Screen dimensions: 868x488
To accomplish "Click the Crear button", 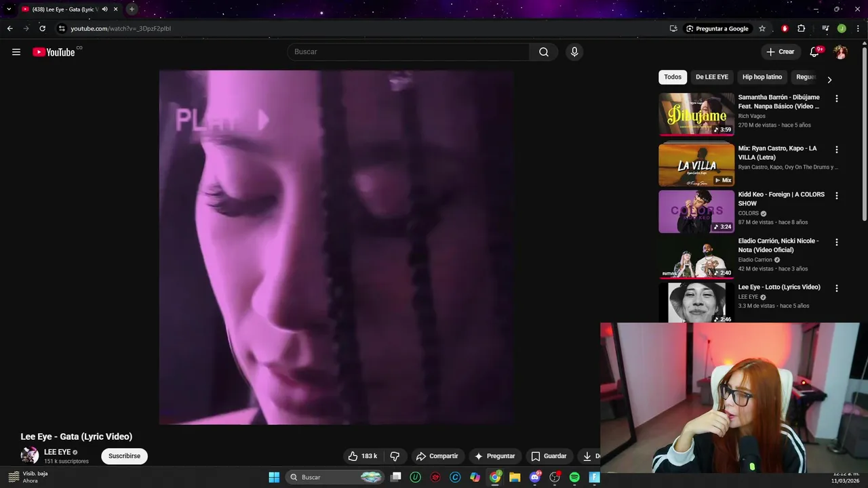I will tap(780, 52).
